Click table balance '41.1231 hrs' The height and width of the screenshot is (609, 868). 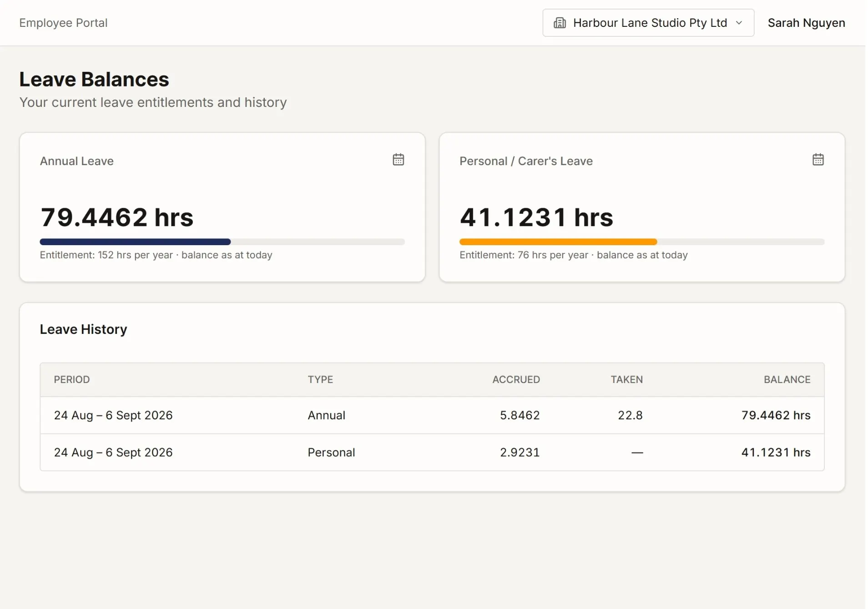click(x=776, y=453)
